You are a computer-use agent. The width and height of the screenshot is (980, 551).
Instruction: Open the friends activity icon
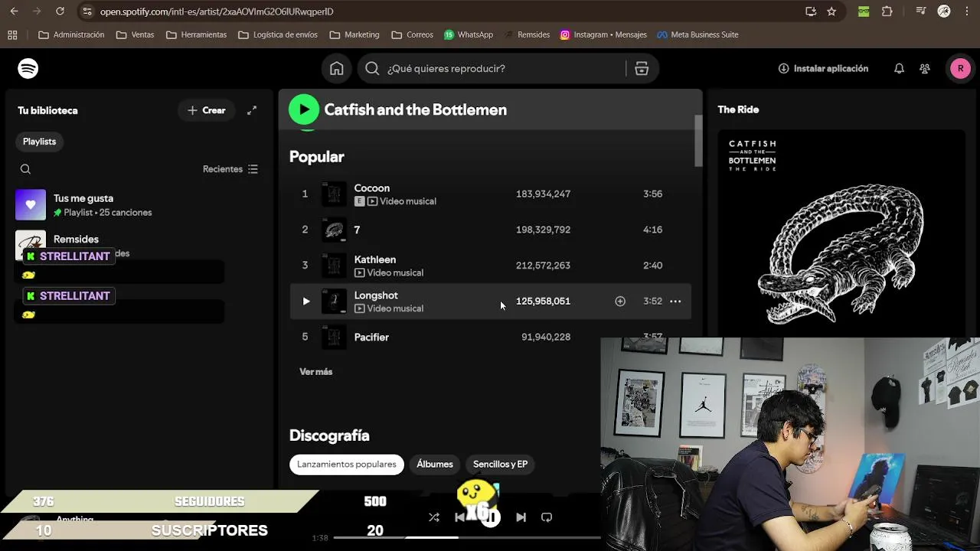pos(925,68)
